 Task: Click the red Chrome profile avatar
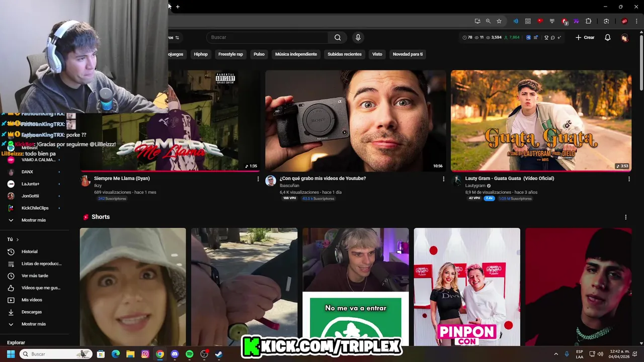[624, 21]
